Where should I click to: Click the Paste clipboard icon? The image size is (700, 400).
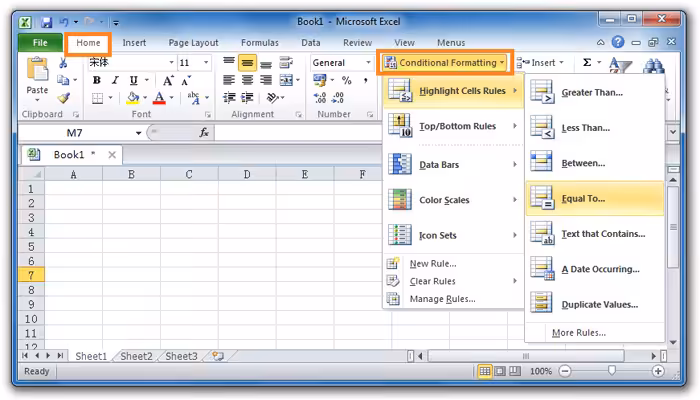(38, 70)
